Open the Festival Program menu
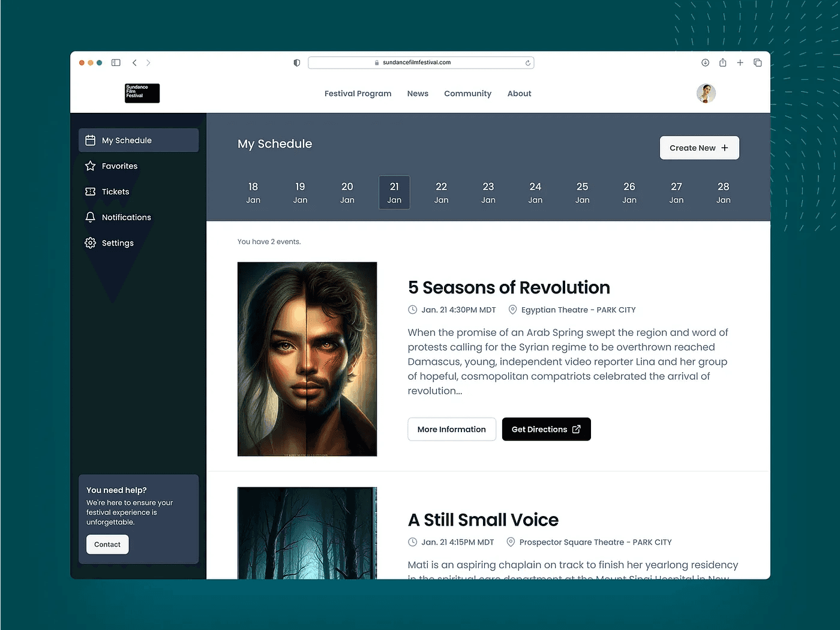 [358, 94]
